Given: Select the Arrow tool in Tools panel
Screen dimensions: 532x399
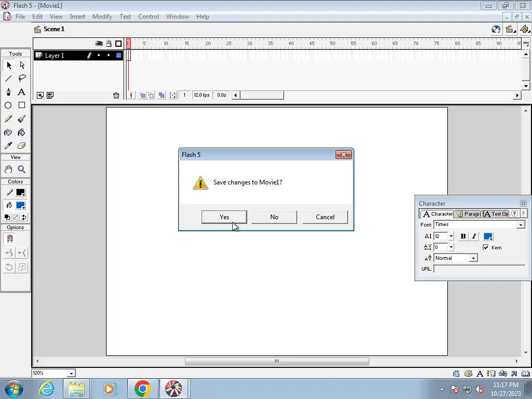Looking at the screenshot, I should [9, 65].
